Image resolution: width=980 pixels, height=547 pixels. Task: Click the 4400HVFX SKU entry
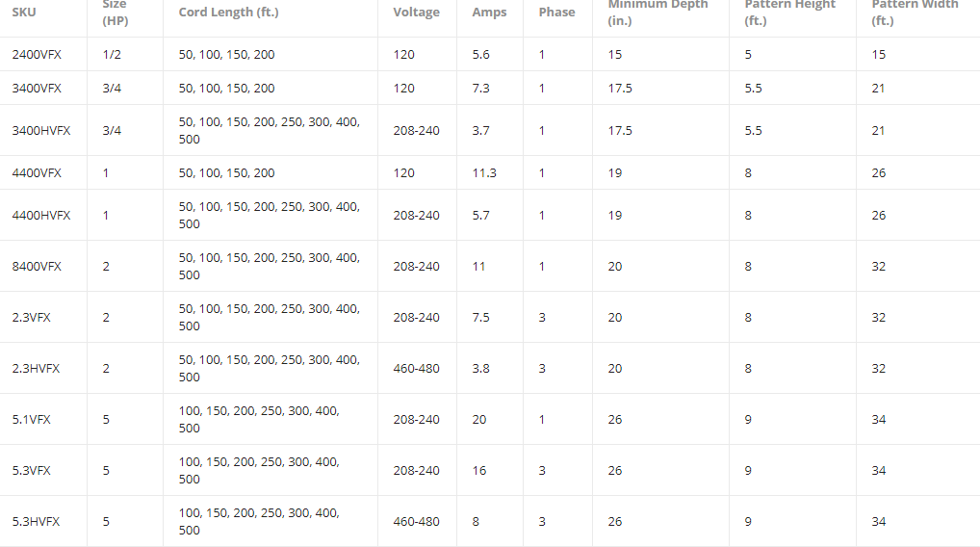tap(41, 216)
